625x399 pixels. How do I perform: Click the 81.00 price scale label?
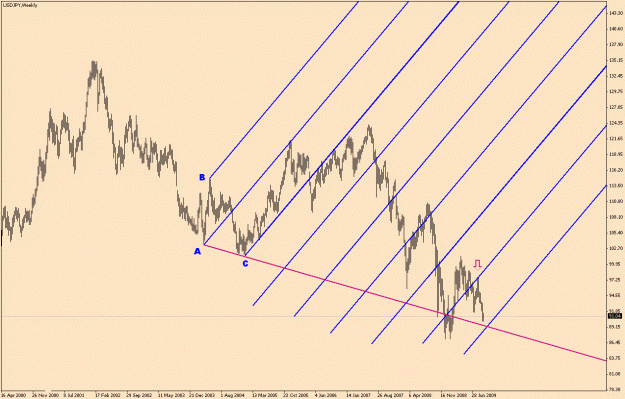[616, 373]
